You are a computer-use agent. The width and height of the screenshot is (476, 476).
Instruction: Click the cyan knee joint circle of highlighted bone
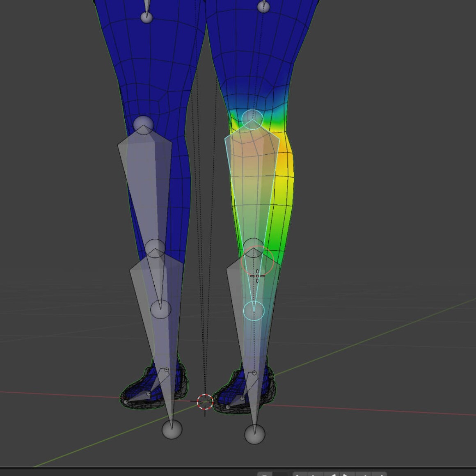252,119
